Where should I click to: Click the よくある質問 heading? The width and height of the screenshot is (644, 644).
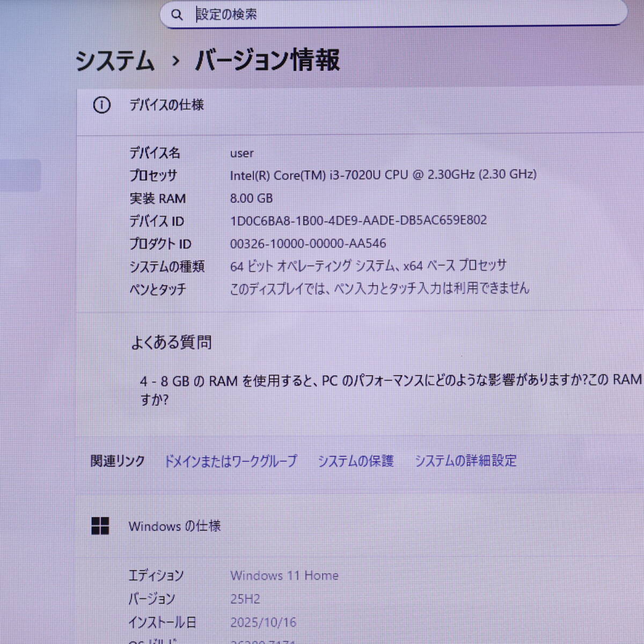coord(171,342)
